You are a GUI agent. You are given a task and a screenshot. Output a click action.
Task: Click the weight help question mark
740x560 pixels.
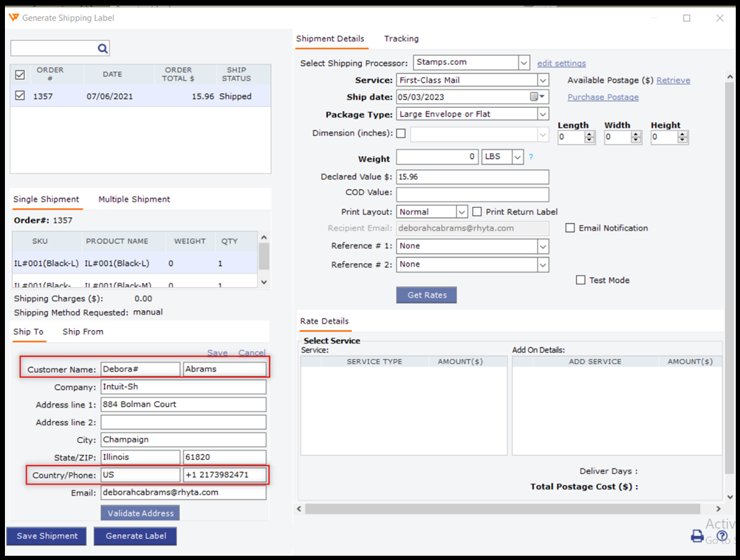point(531,157)
